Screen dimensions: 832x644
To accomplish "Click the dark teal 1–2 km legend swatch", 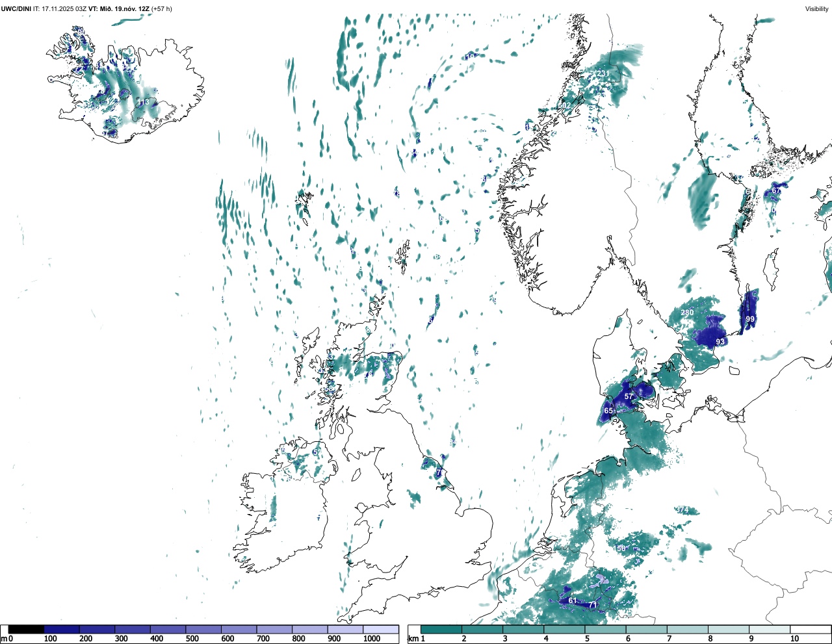I will (x=441, y=629).
